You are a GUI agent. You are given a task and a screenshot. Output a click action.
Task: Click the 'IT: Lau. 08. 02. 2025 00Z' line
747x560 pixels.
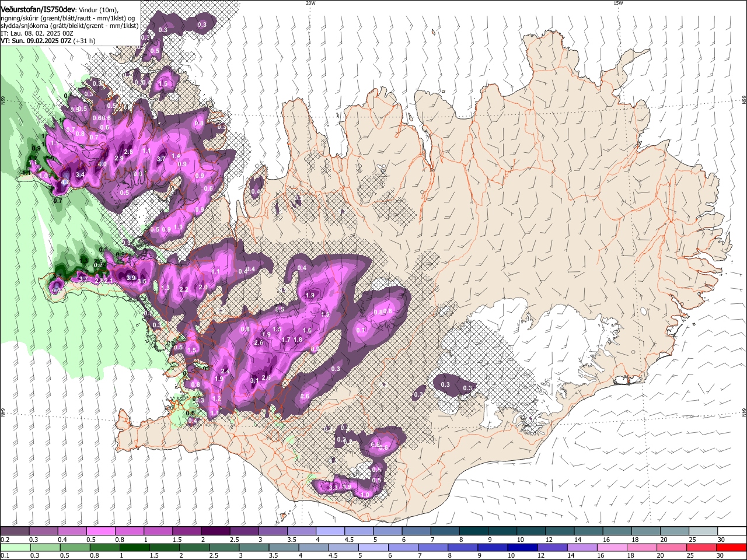point(37,33)
